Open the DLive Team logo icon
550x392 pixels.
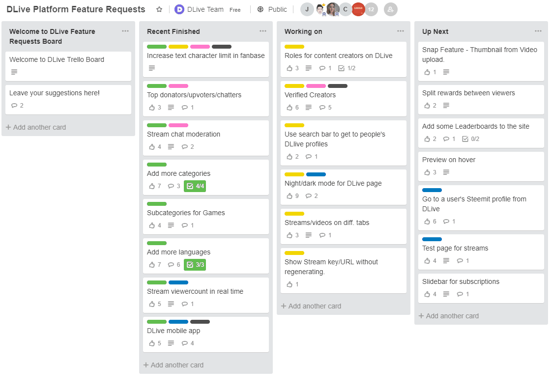coord(179,9)
